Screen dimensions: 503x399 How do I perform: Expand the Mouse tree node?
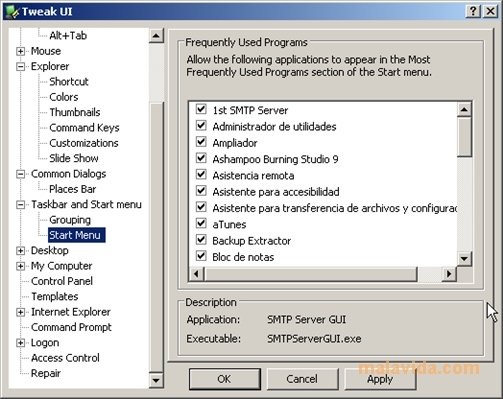pyautogui.click(x=21, y=51)
